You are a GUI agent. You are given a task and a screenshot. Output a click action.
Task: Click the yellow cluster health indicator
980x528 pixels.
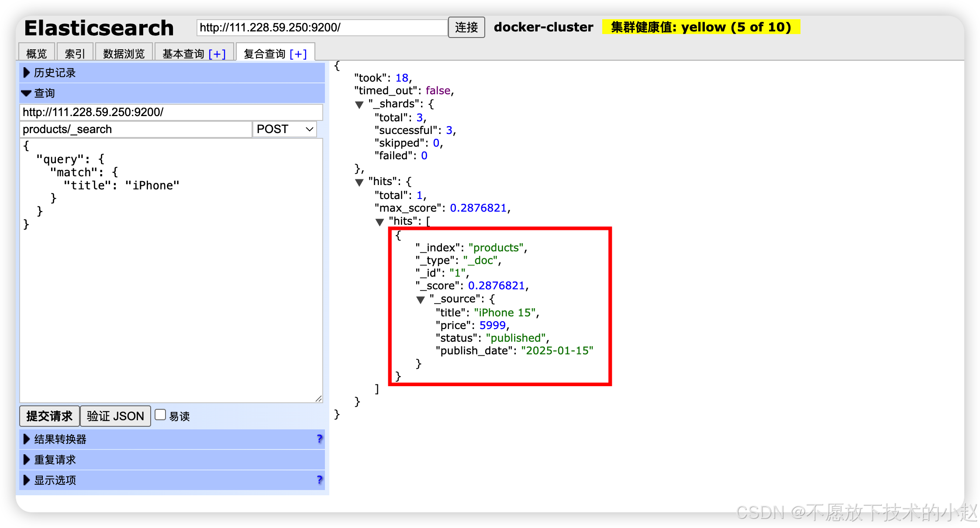pos(700,27)
